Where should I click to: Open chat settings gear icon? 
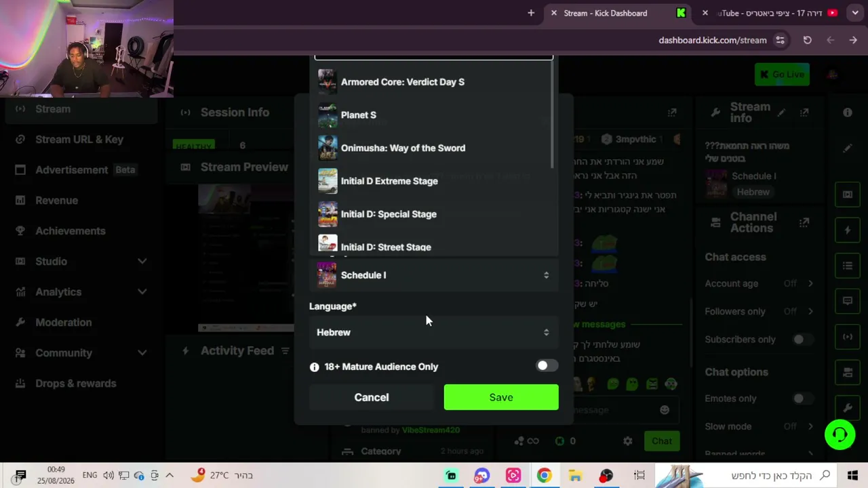coord(628,441)
